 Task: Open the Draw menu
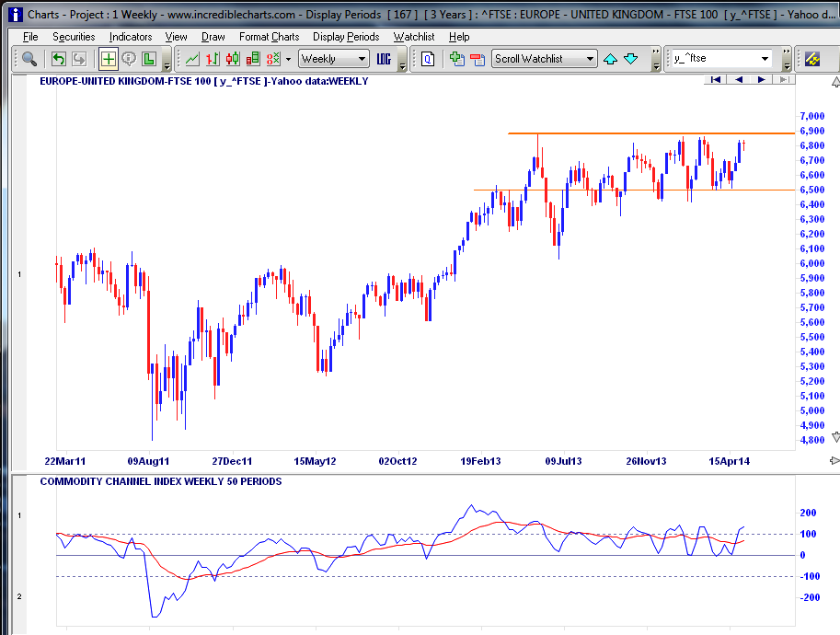213,37
